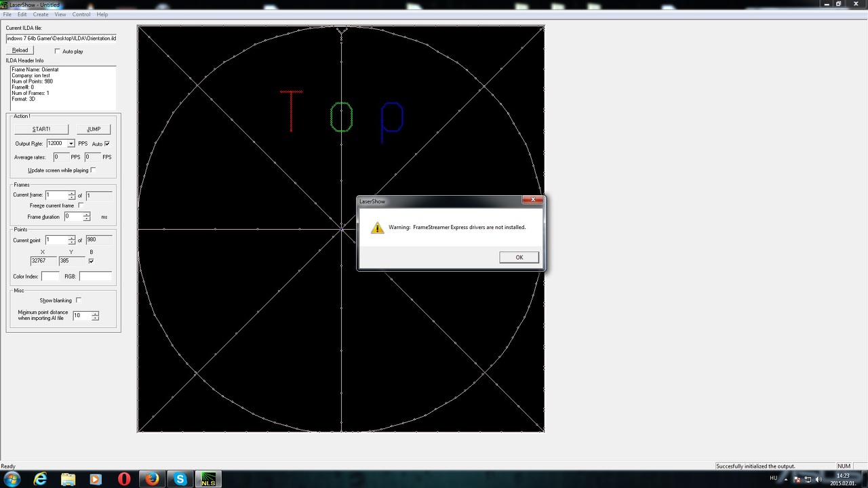868x488 pixels.
Task: Click the green letter O in preview
Action: coord(341,117)
